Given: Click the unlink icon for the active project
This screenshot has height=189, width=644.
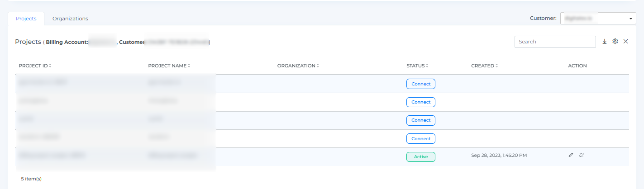Looking at the screenshot, I should [x=582, y=155].
